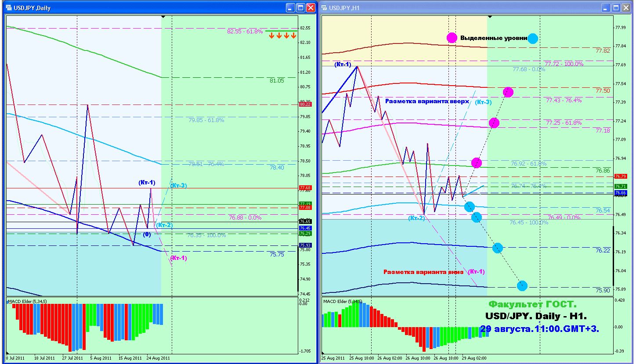Image resolution: width=636 pixels, height=364 pixels.
Task: Select the magenta circle on the 76.86 green line
Action: coord(477,163)
